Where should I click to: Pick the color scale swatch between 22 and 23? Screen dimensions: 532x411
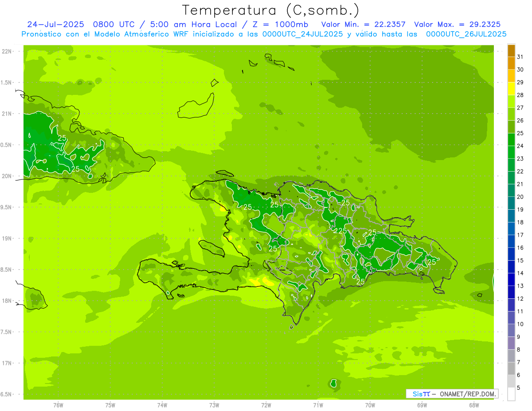point(511,165)
